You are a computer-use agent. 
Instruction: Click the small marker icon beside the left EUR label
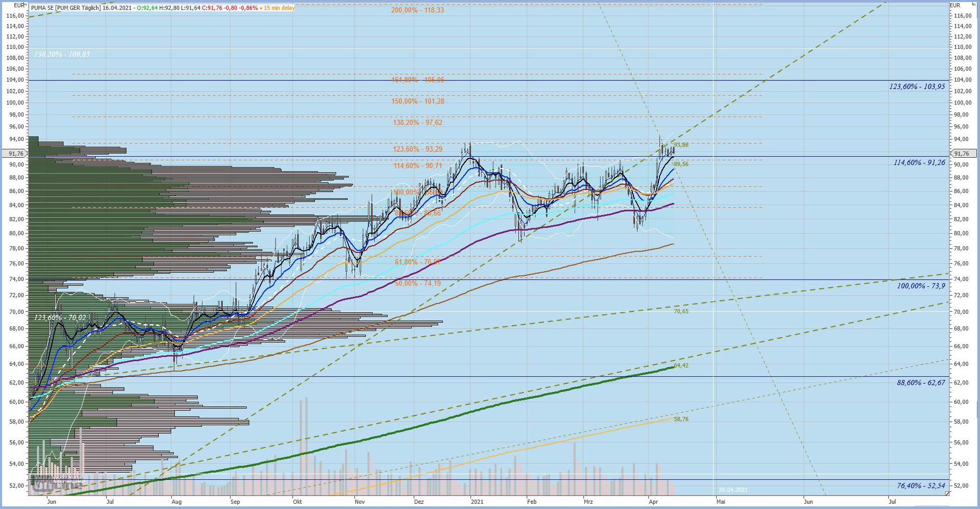26,5
